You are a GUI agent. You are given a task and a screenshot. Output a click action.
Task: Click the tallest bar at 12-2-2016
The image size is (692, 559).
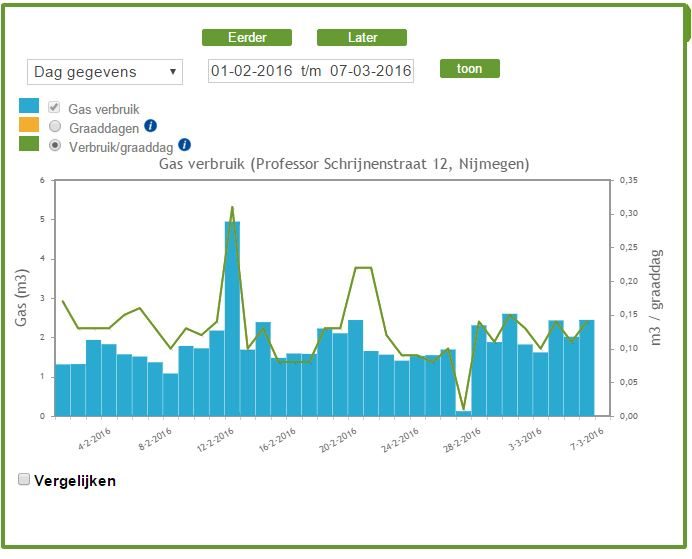pyautogui.click(x=233, y=319)
